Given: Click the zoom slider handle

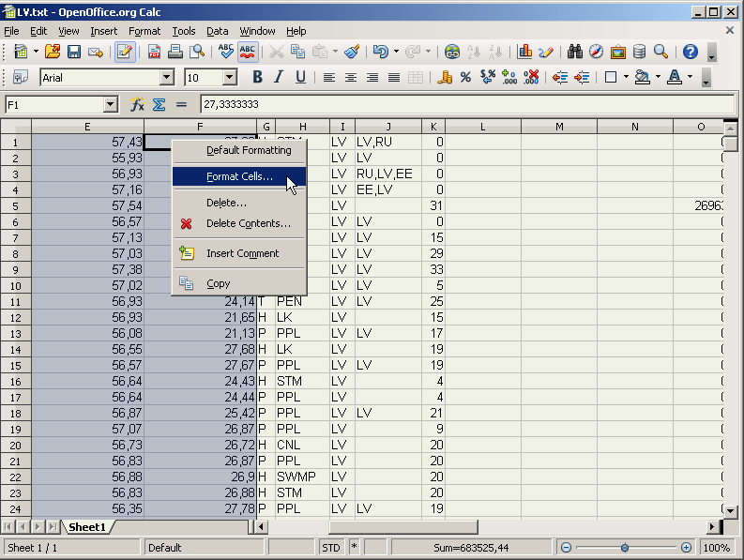Looking at the screenshot, I should pyautogui.click(x=625, y=548).
